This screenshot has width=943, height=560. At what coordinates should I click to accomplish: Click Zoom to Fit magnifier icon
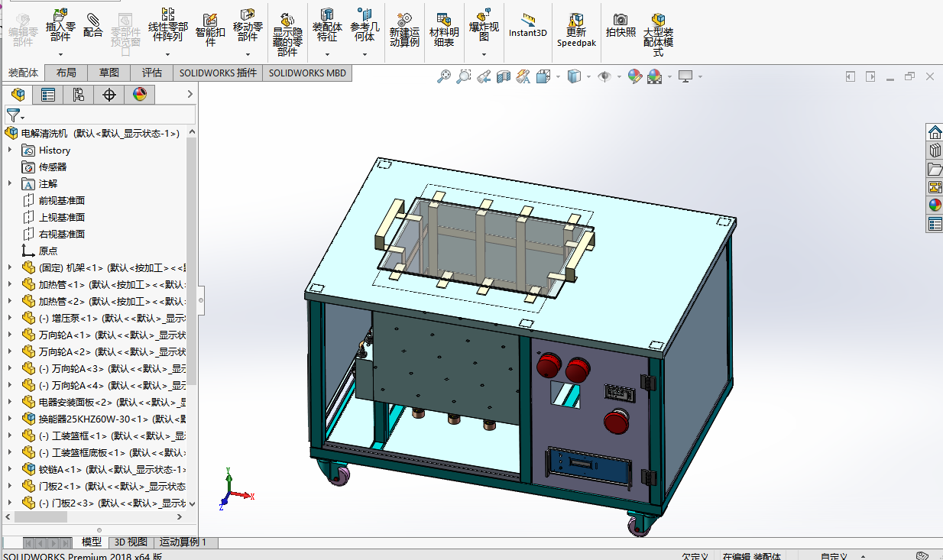pos(444,76)
